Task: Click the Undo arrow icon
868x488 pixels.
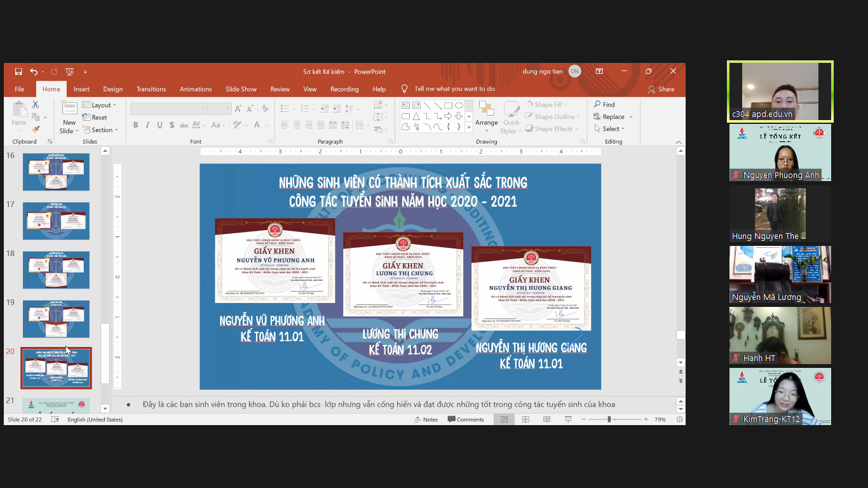Action: 34,72
